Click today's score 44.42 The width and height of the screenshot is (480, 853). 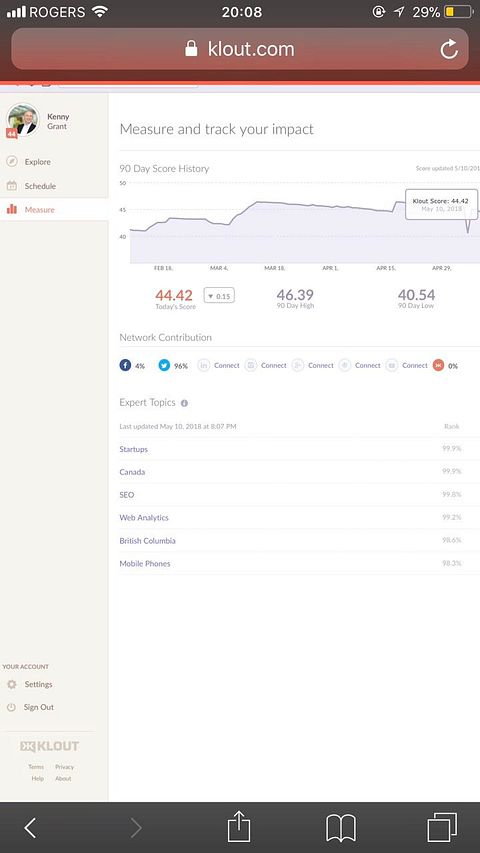click(174, 295)
